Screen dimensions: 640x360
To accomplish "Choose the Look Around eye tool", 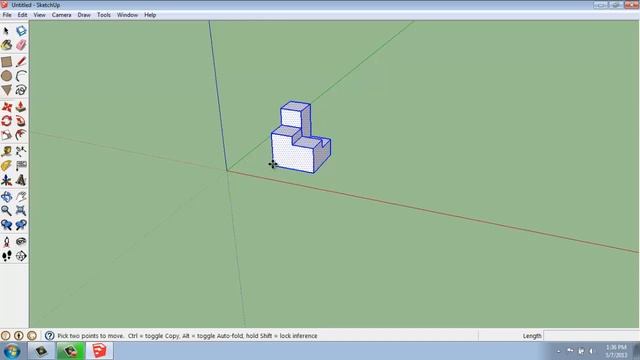I will pyautogui.click(x=21, y=242).
